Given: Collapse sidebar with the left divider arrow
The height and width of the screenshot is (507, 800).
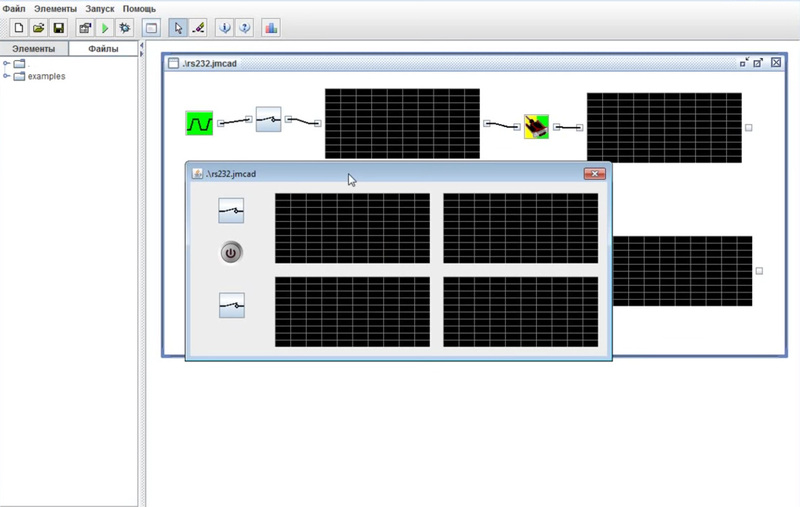Looking at the screenshot, I should tap(142, 46).
